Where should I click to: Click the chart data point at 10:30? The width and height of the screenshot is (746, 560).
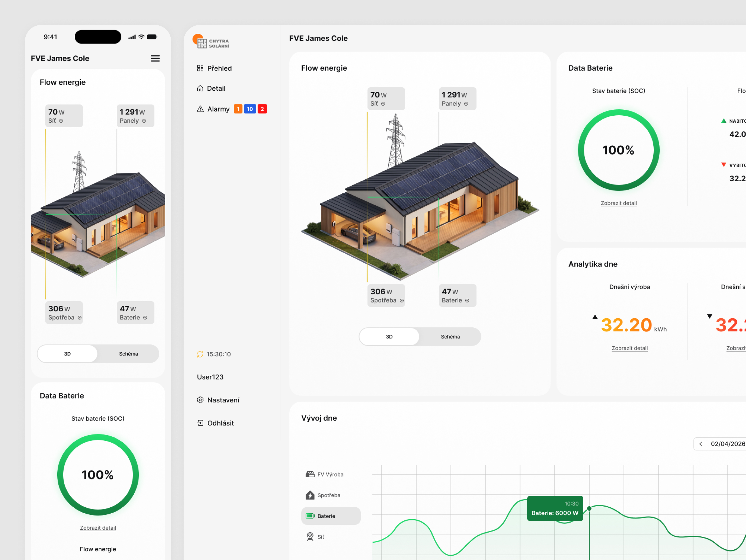[x=589, y=508]
